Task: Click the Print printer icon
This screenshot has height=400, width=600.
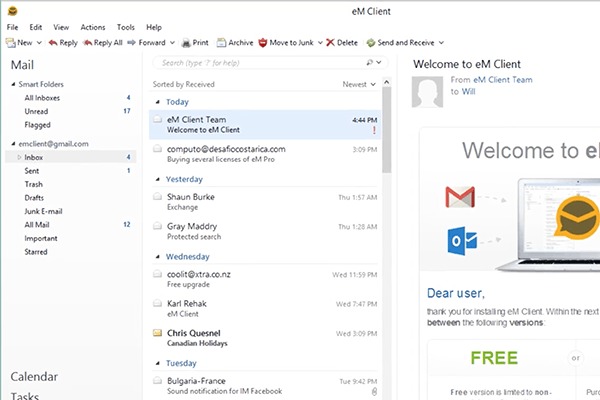Action: coord(186,43)
